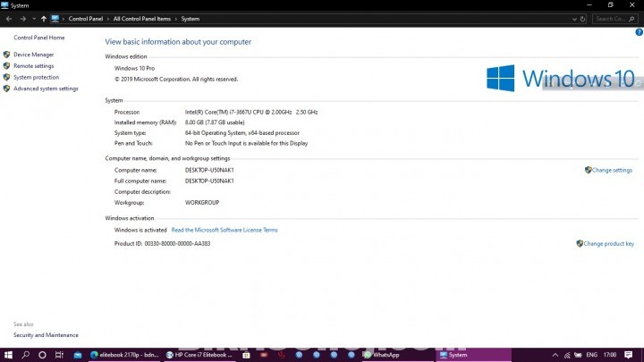Open Security and Maintenance
Screen dimensions: 644x362
(x=46, y=335)
